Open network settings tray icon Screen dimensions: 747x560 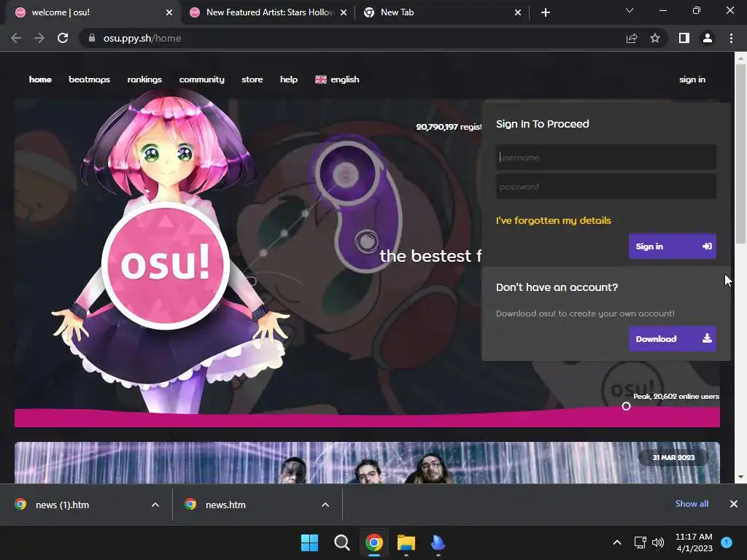click(x=640, y=542)
